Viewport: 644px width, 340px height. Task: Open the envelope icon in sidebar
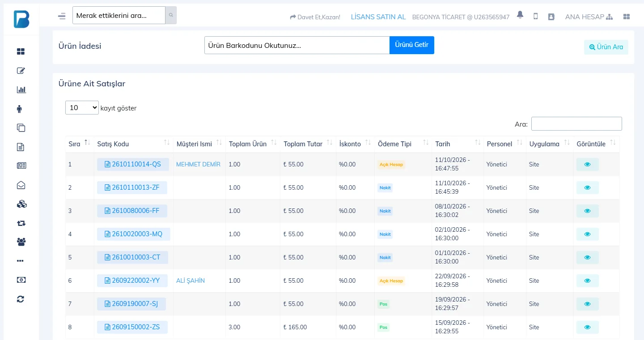tap(21, 185)
